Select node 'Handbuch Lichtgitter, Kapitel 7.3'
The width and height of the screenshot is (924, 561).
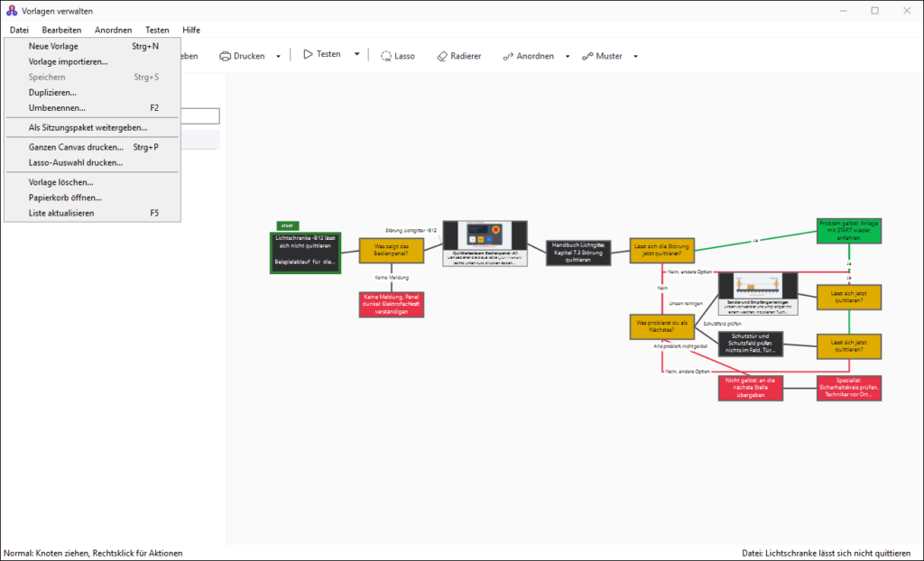click(x=578, y=253)
